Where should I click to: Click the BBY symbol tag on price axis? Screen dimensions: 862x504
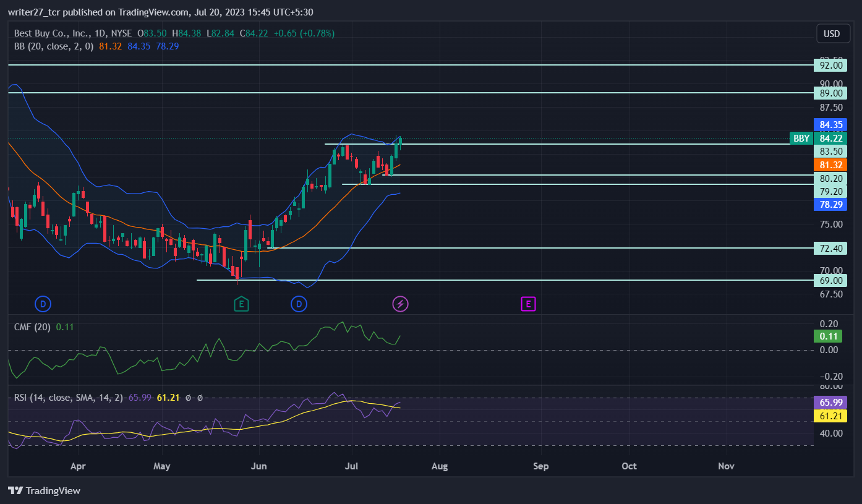tap(801, 139)
